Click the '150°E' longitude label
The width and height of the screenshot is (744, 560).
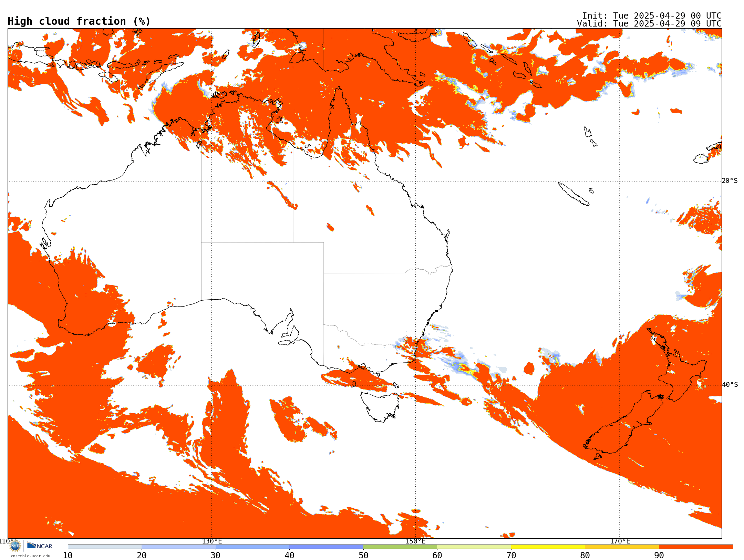415,541
